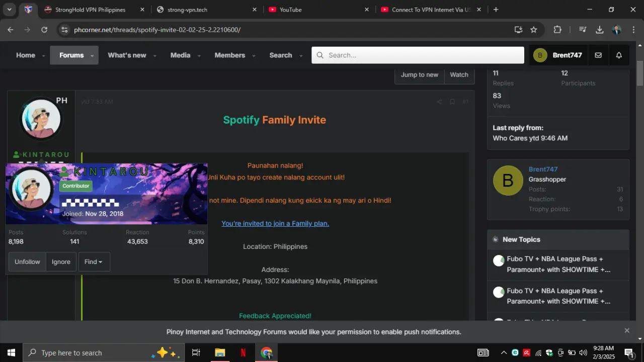Click KINTAROU username in the popup card

[104, 171]
